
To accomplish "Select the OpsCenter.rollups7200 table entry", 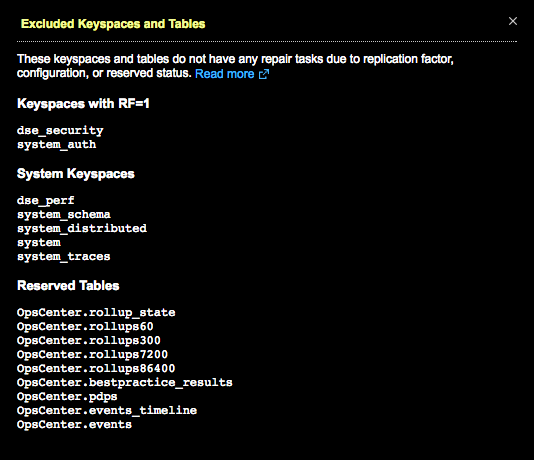I will [x=92, y=354].
